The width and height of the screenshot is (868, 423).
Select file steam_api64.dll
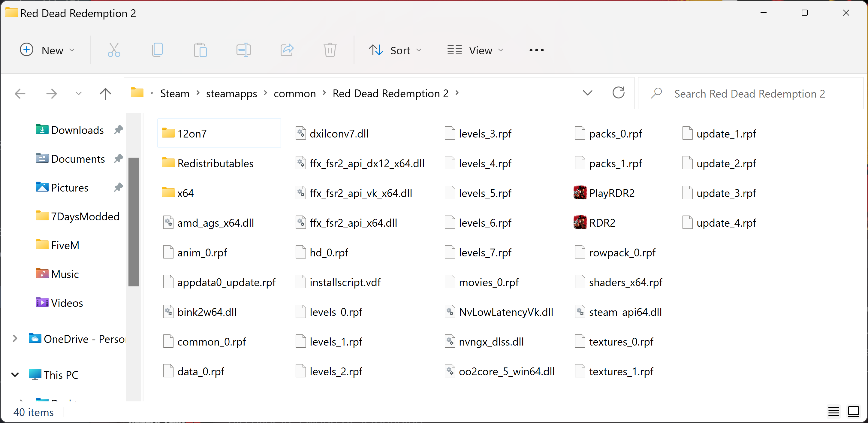[618, 312]
